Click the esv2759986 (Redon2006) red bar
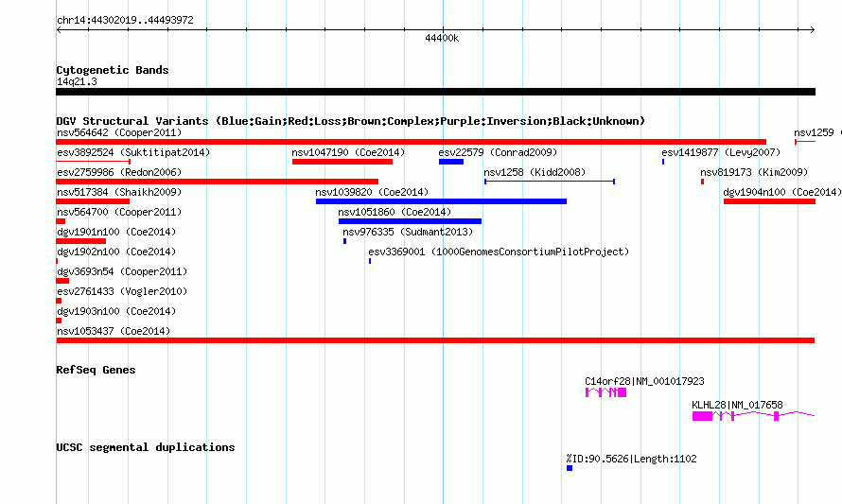Viewport: 842px width, 504px height. click(x=217, y=182)
